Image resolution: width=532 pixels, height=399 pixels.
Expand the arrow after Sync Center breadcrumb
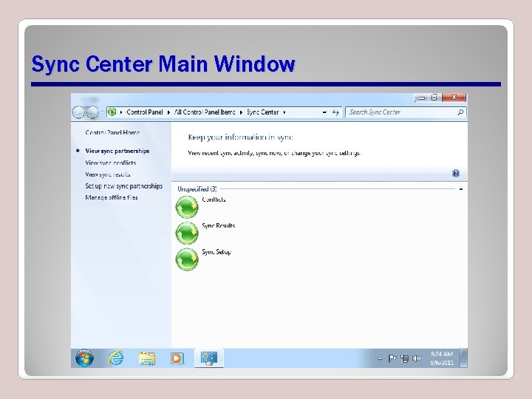point(284,112)
